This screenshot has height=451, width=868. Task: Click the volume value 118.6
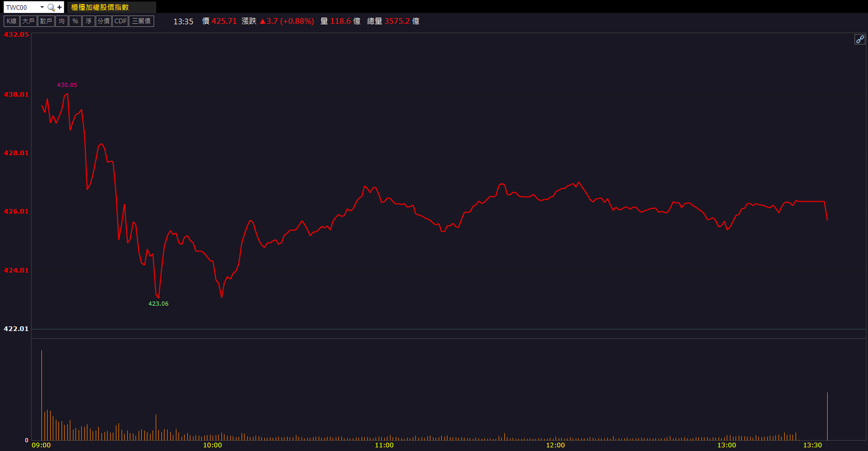(340, 21)
